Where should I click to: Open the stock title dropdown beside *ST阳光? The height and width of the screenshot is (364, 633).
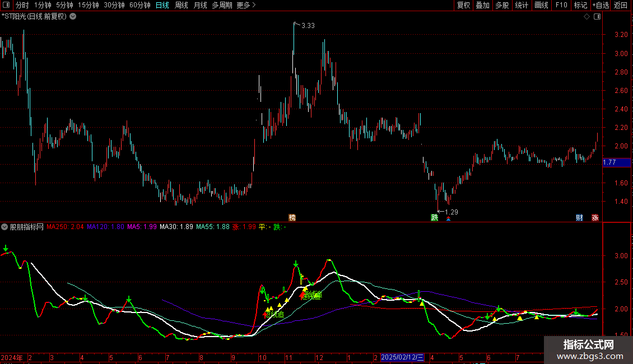73,17
